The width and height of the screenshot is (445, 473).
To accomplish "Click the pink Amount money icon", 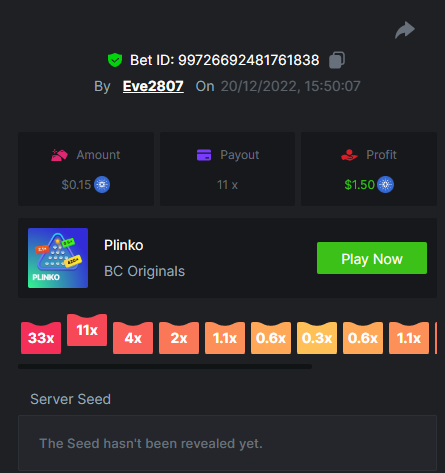I will click(59, 155).
